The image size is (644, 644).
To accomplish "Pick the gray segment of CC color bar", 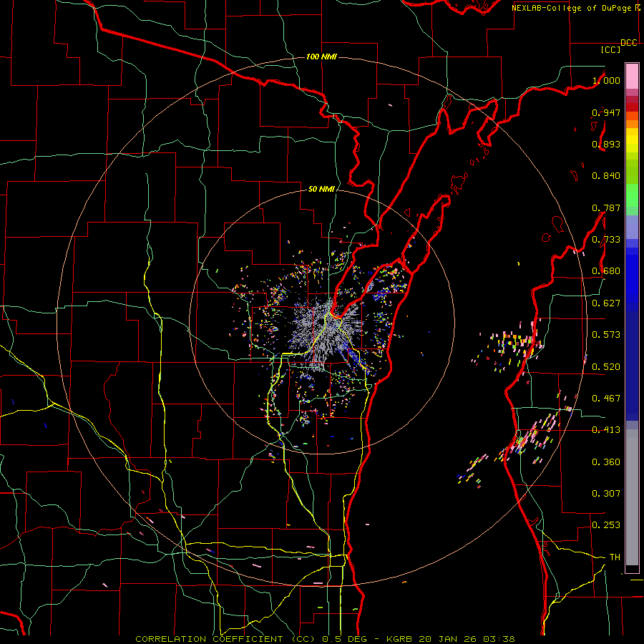I will click(x=632, y=497).
